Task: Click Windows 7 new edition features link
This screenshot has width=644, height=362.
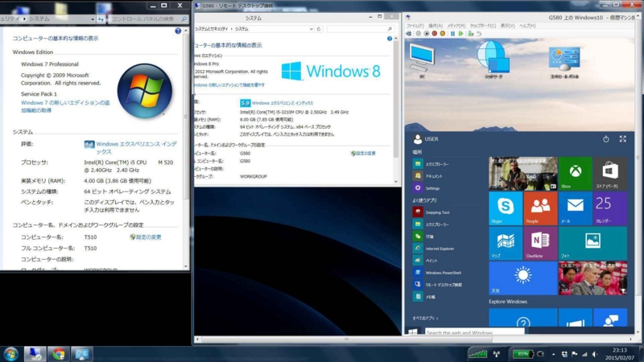Action: click(65, 106)
